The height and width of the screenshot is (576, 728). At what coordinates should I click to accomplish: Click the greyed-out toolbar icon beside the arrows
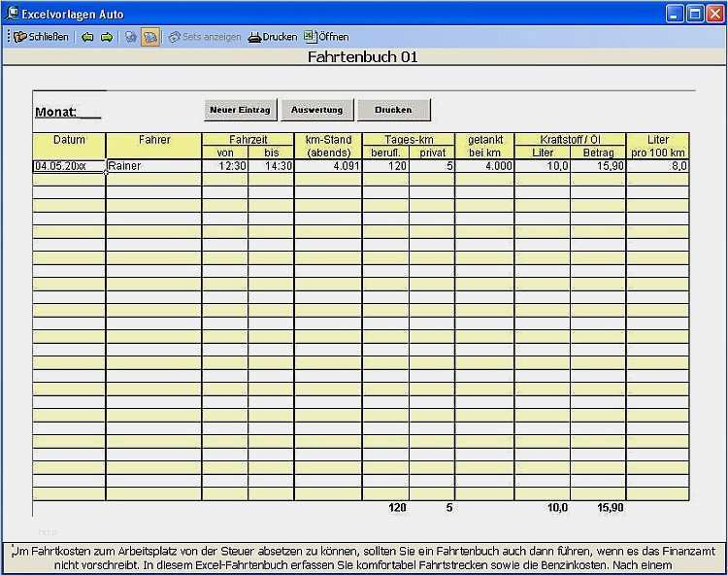coord(131,37)
